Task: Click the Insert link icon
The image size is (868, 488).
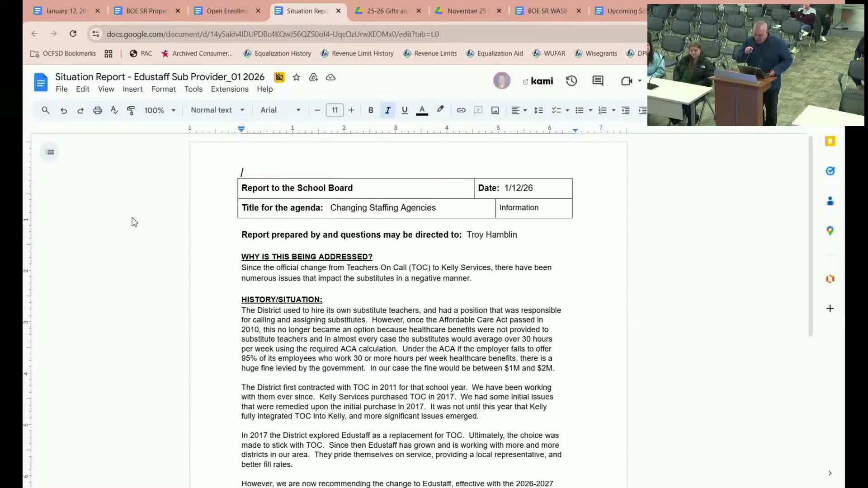Action: 461,110
